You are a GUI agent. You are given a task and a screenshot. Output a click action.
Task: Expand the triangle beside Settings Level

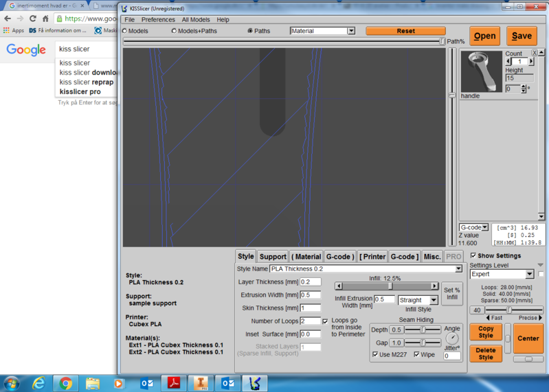coord(540,265)
